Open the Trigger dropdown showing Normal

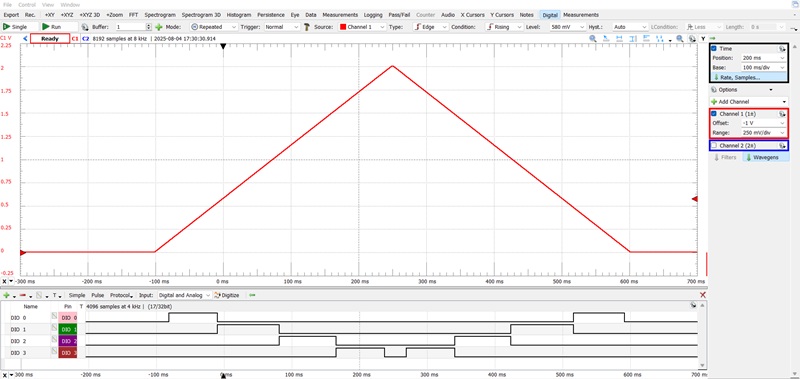282,27
